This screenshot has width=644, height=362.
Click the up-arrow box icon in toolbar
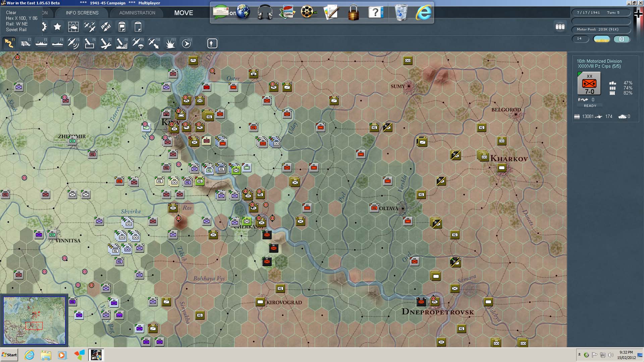pos(212,43)
